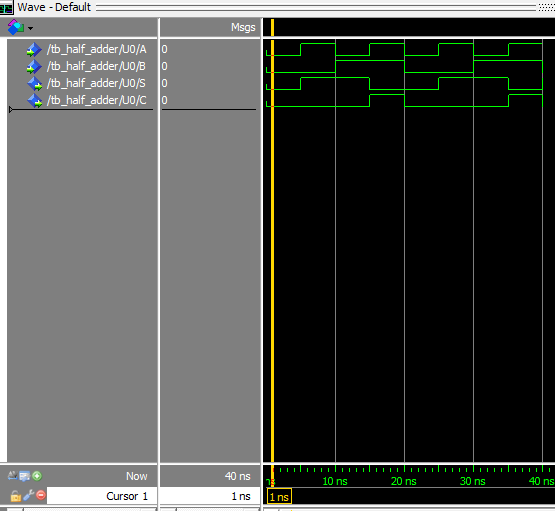Click the value 0 of signal U0/B
Viewport: 555px width, 511px height.
click(x=164, y=66)
